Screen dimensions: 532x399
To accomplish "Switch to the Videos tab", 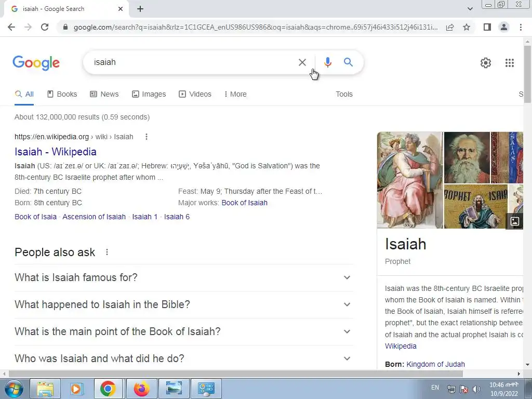I will [195, 95].
